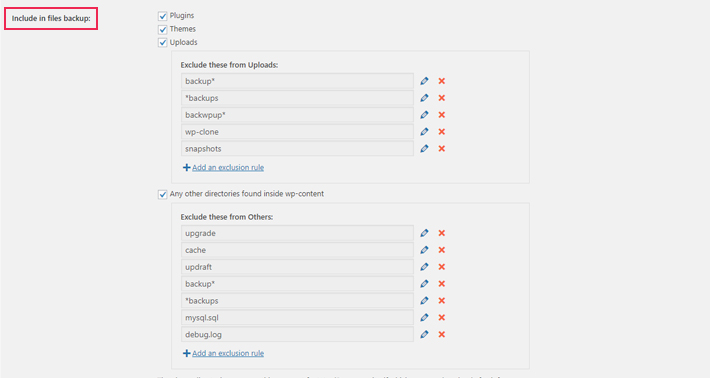710x378 pixels.
Task: Click the debug.log input field
Action: click(297, 335)
